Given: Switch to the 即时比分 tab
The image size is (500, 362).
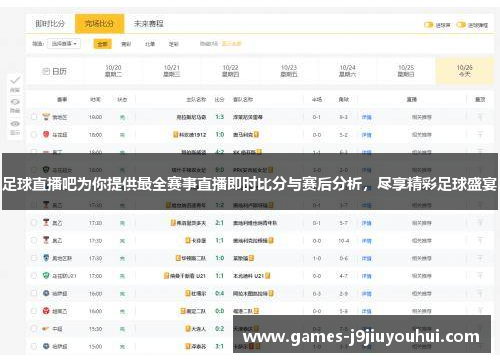Looking at the screenshot, I should pyautogui.click(x=50, y=24).
